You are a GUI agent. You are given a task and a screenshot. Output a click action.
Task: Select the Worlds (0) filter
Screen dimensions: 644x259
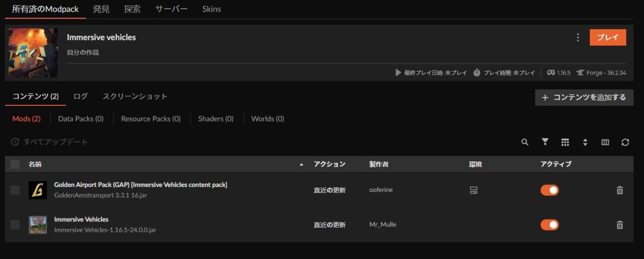(x=268, y=119)
